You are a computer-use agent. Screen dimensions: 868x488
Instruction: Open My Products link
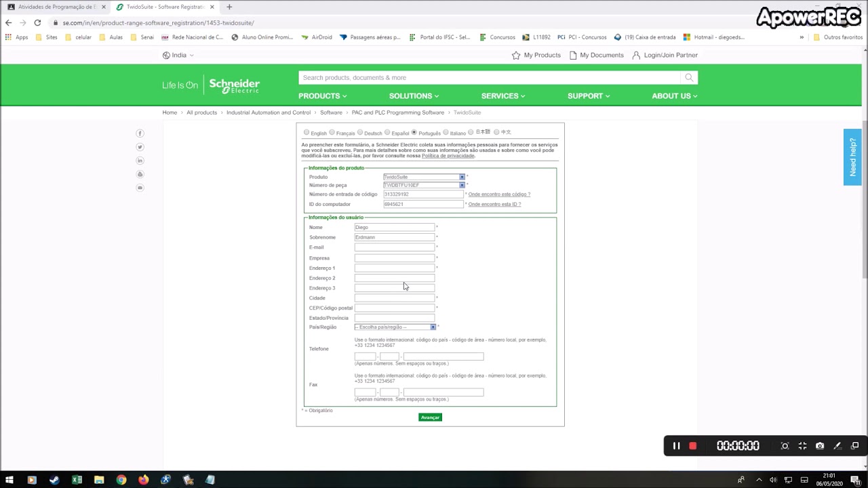[x=536, y=55]
